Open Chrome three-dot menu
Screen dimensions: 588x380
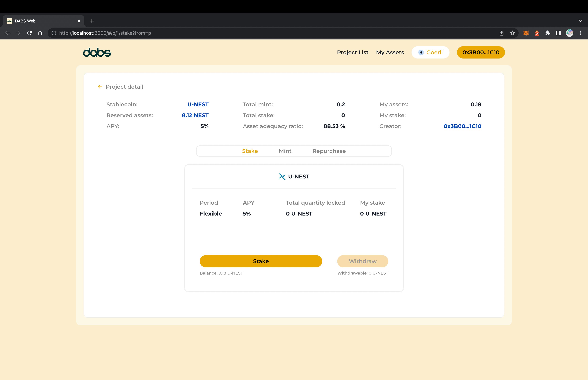[580, 33]
